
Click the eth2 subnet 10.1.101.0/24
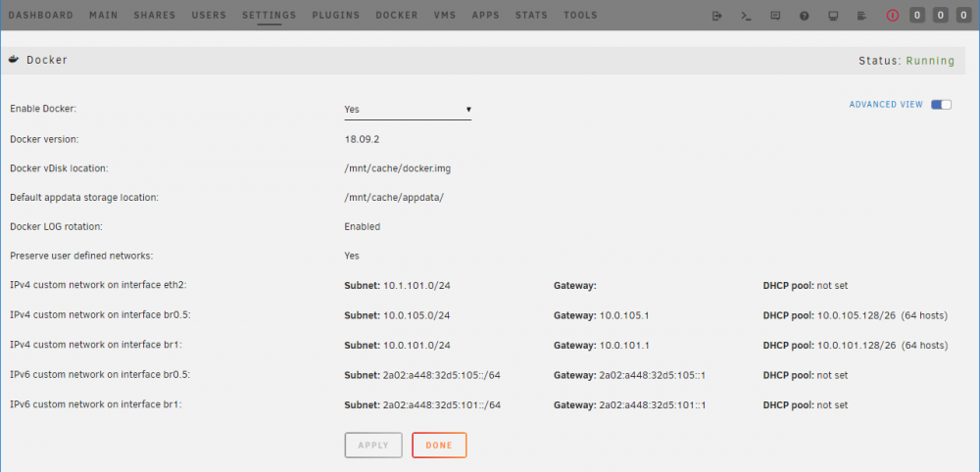pos(416,285)
